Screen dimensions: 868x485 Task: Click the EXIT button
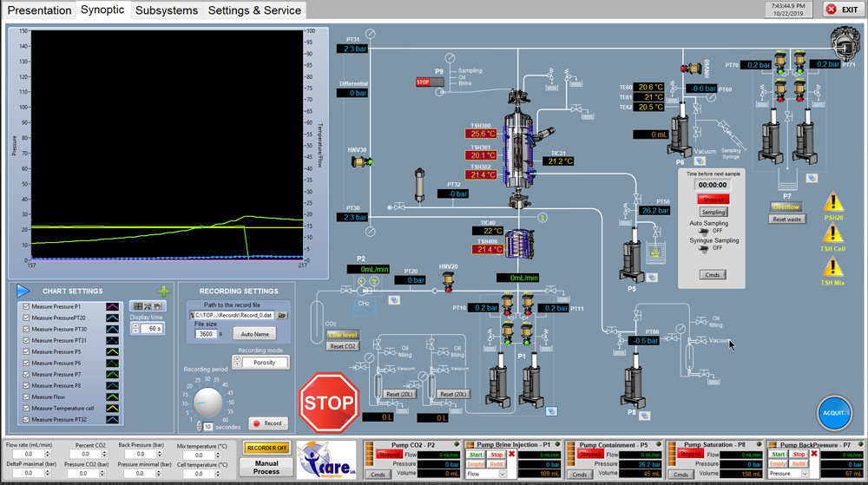pyautogui.click(x=843, y=10)
